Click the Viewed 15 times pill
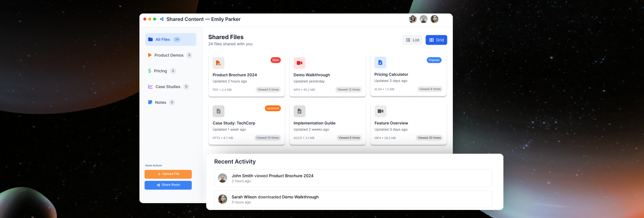This screenshot has width=644, height=218. (268, 138)
